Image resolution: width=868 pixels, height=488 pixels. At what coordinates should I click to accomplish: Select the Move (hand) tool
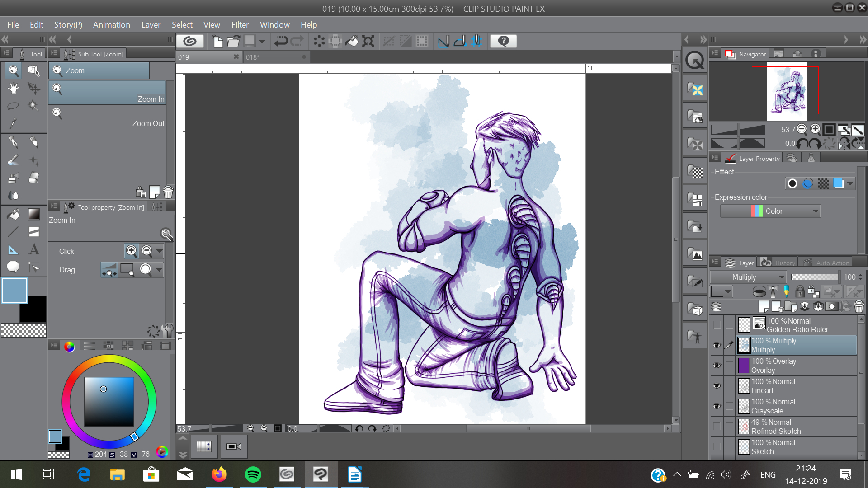pos(13,88)
